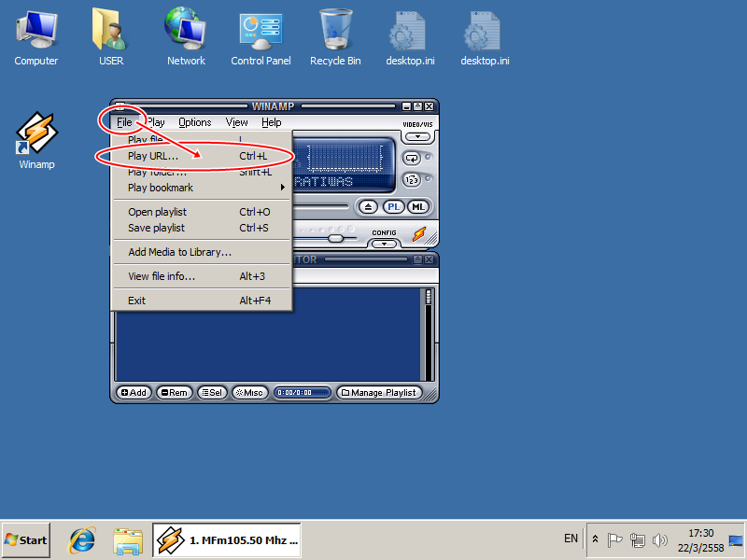Image resolution: width=747 pixels, height=560 pixels.
Task: Open the Computer desktop icon
Action: pyautogui.click(x=36, y=38)
